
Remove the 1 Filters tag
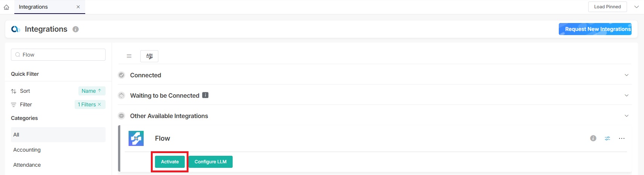tap(100, 104)
